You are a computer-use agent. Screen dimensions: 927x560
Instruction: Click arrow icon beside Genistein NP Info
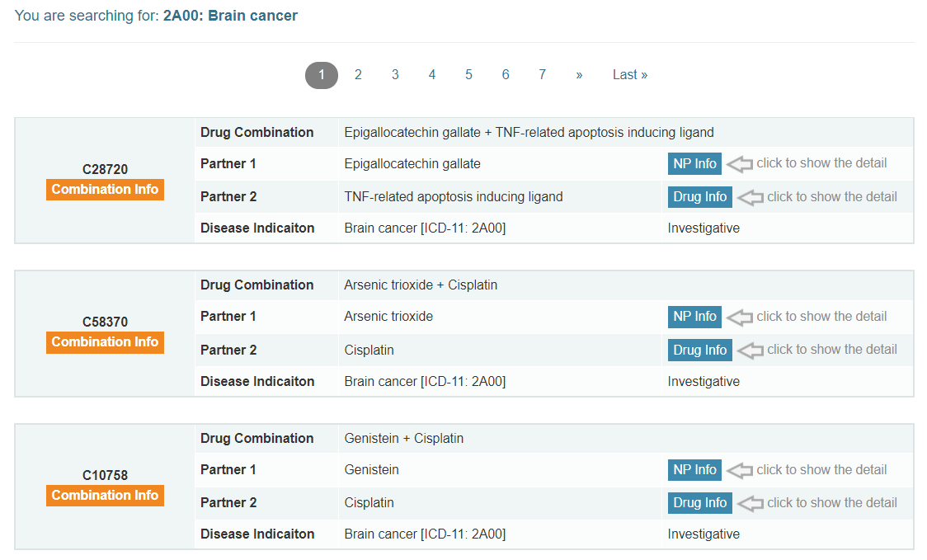(x=740, y=470)
